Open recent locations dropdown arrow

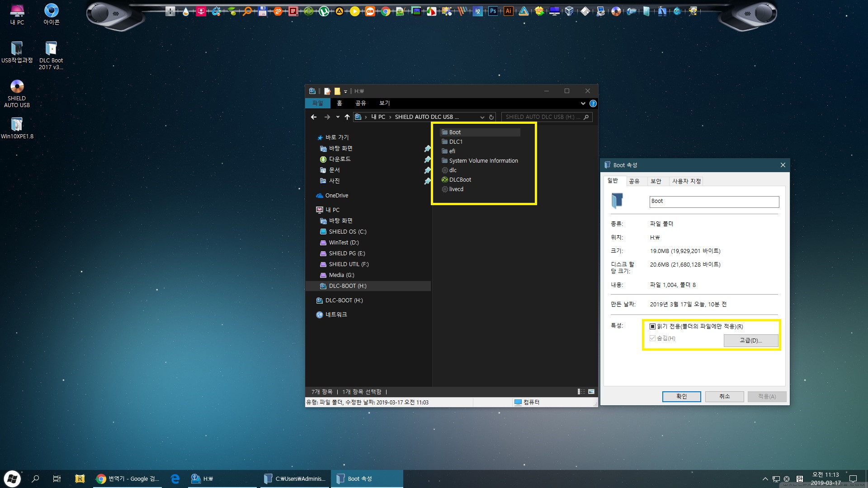338,117
